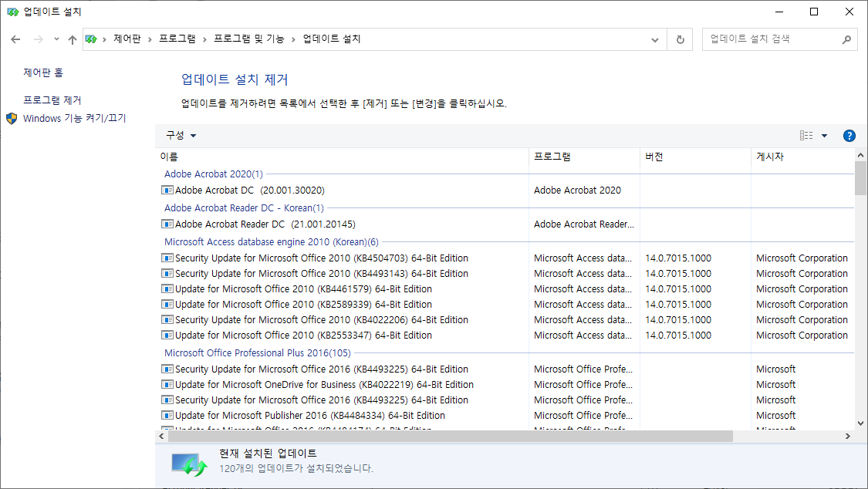The image size is (868, 489).
Task: Select Adobe Acrobat Reader DC (21.001.20145) icon
Action: click(x=167, y=224)
